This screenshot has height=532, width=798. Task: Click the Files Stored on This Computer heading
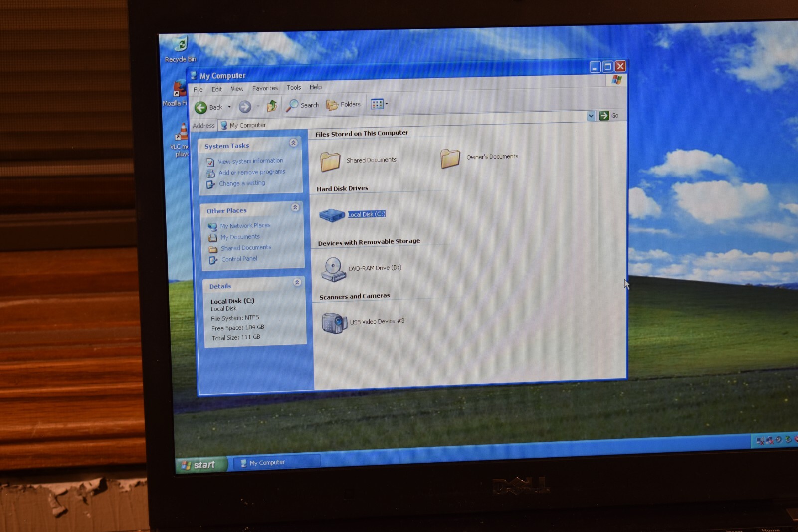point(362,134)
